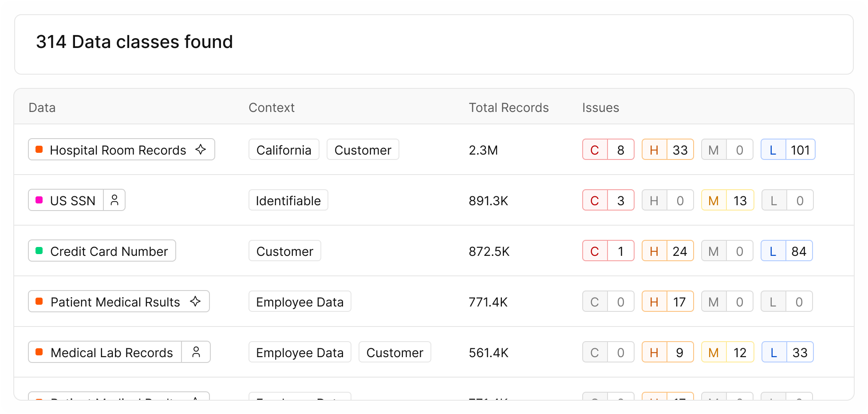Click magenta dot on US SSN tag
Viewport: 868px width, 414px height.
click(x=39, y=200)
